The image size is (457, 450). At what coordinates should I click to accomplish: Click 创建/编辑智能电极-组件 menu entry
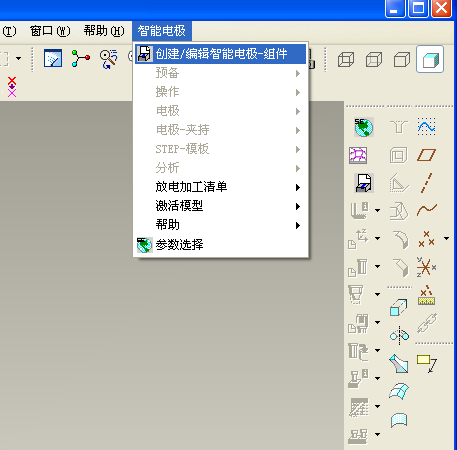click(x=220, y=54)
